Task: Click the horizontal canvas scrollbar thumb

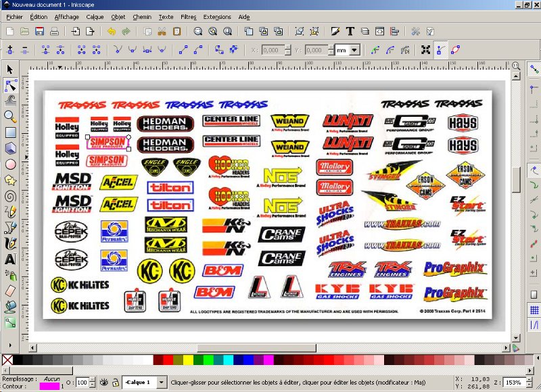Action: coord(256,348)
